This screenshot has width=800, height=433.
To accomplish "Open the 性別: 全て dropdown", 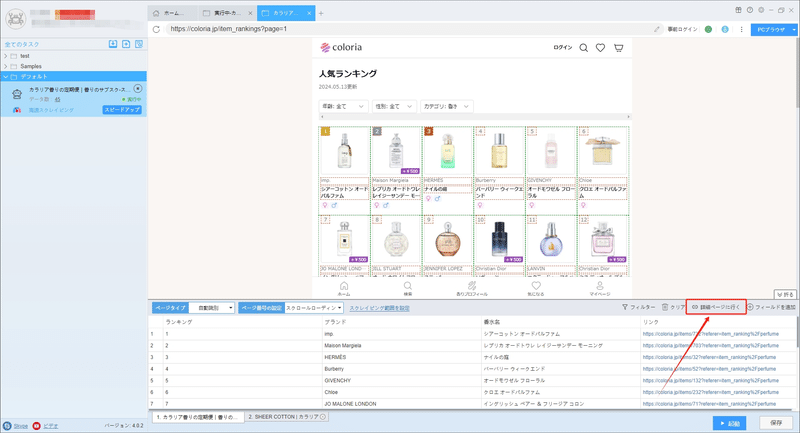I will (394, 106).
